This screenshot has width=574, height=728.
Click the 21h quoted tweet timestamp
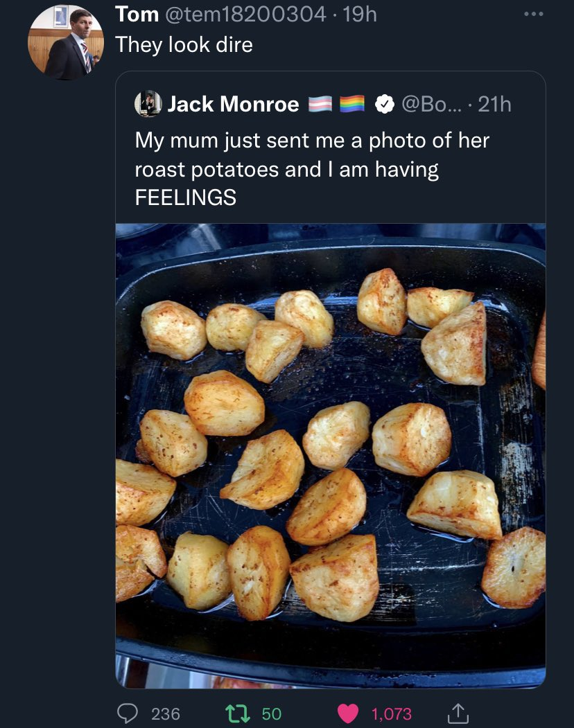click(x=494, y=104)
